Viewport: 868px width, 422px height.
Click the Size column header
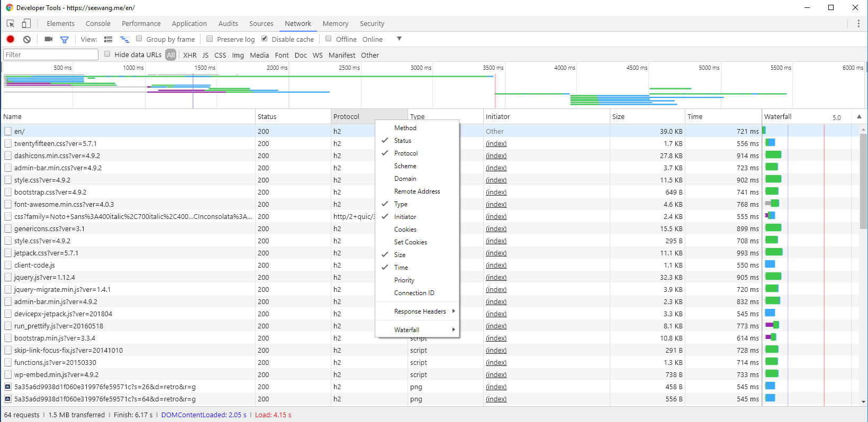pos(647,117)
